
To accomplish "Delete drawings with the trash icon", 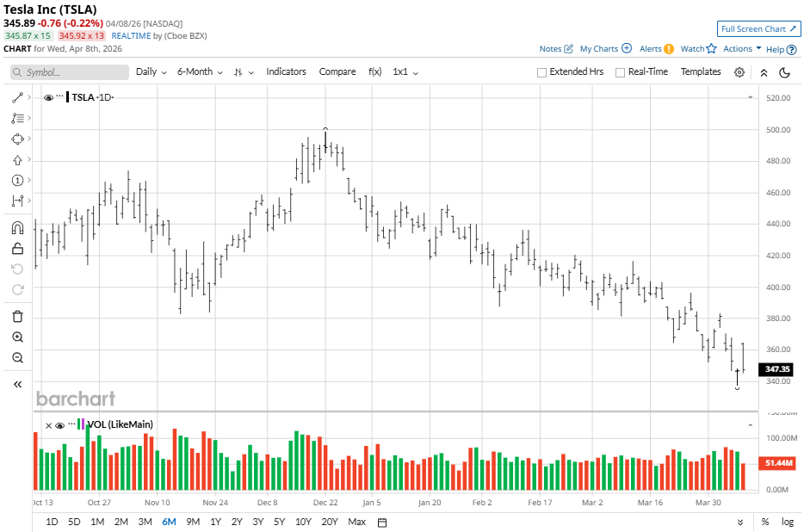I will pos(17,316).
